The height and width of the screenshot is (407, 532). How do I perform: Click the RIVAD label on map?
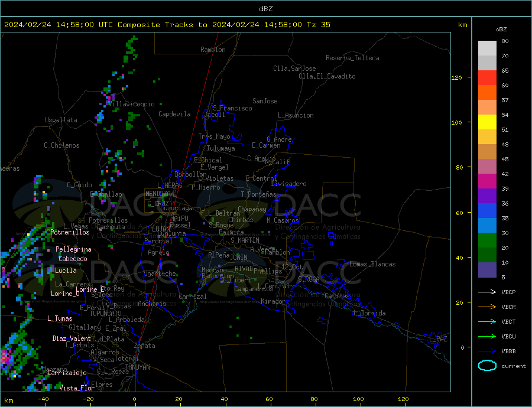pyautogui.click(x=244, y=269)
